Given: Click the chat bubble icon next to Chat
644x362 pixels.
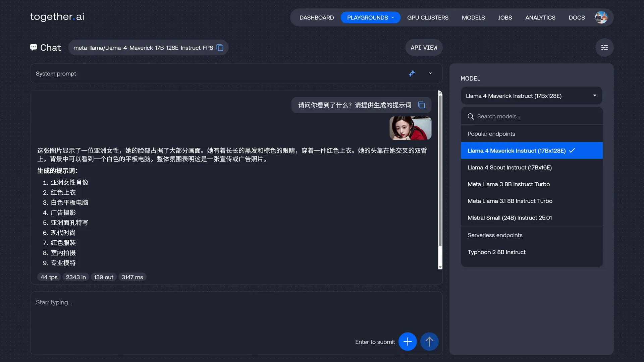Looking at the screenshot, I should pos(34,47).
